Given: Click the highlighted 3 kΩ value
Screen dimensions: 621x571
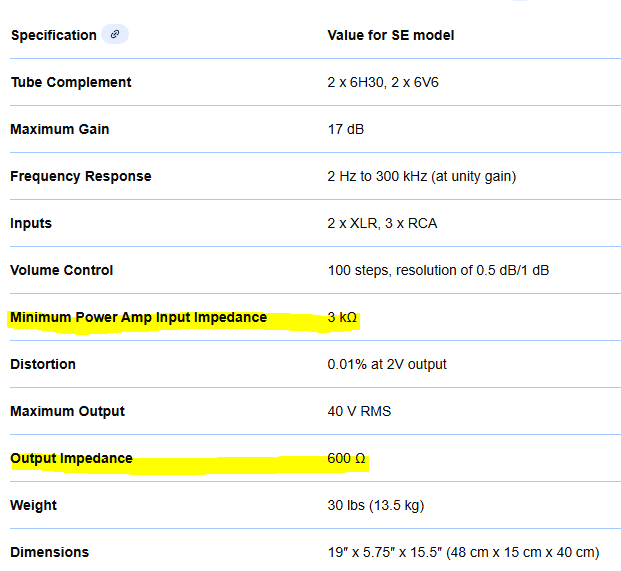Looking at the screenshot, I should pos(342,318).
